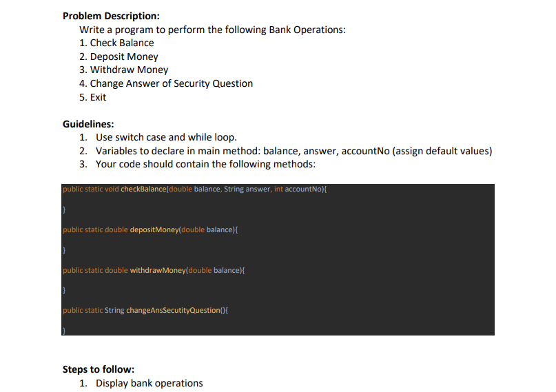Click the closing brace after changeAnsSecutityQuestion
This screenshot has height=392, width=556.
pos(64,330)
